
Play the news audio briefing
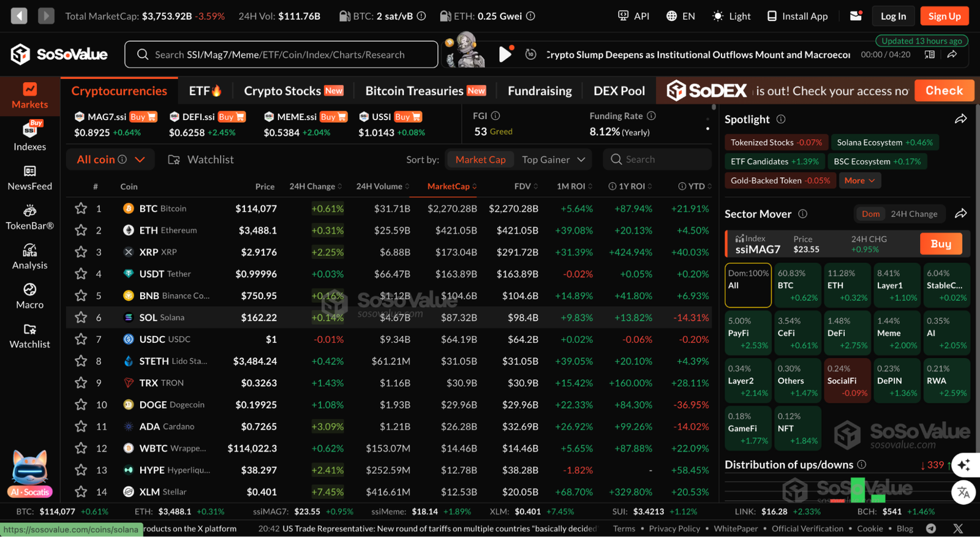505,55
